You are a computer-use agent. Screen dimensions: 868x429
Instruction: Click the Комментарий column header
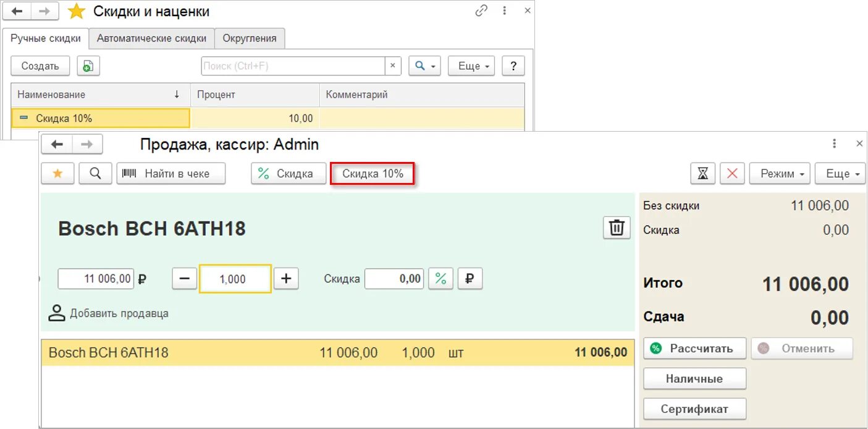(x=422, y=95)
